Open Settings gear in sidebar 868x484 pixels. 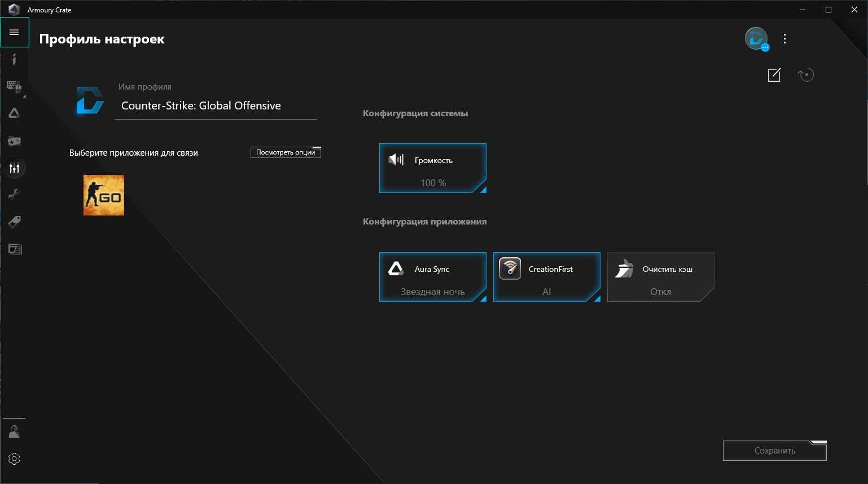coord(14,459)
